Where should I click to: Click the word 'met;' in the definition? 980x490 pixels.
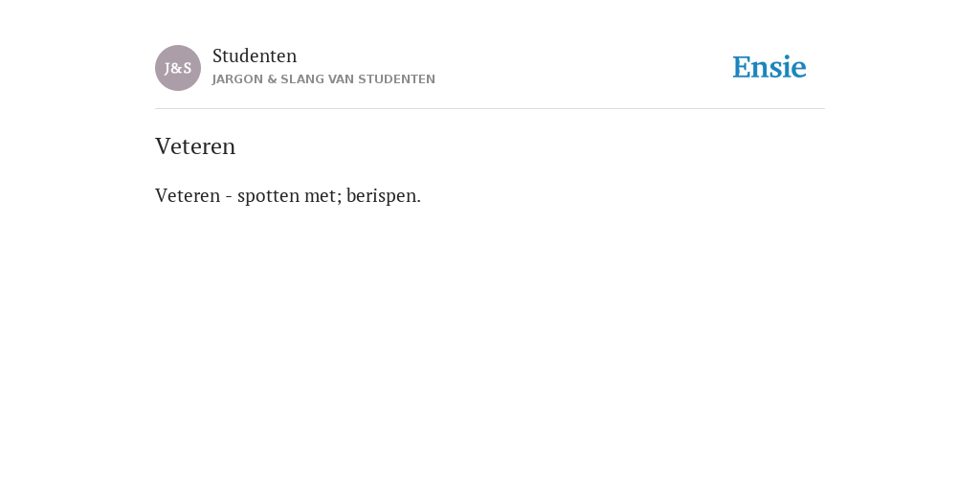point(323,196)
